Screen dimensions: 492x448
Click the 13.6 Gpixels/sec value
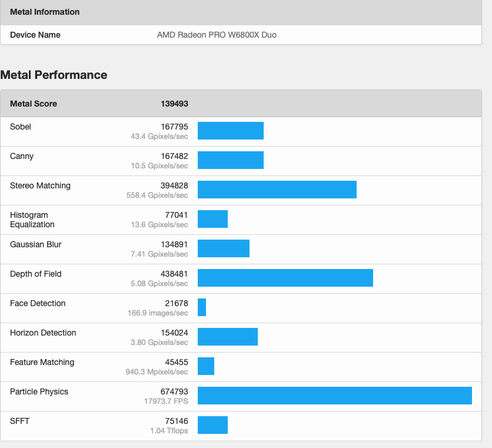point(159,225)
